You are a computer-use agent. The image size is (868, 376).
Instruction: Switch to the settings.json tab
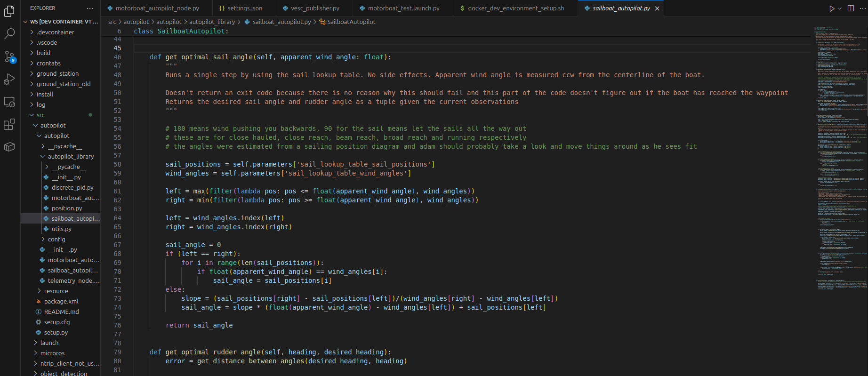click(x=244, y=8)
